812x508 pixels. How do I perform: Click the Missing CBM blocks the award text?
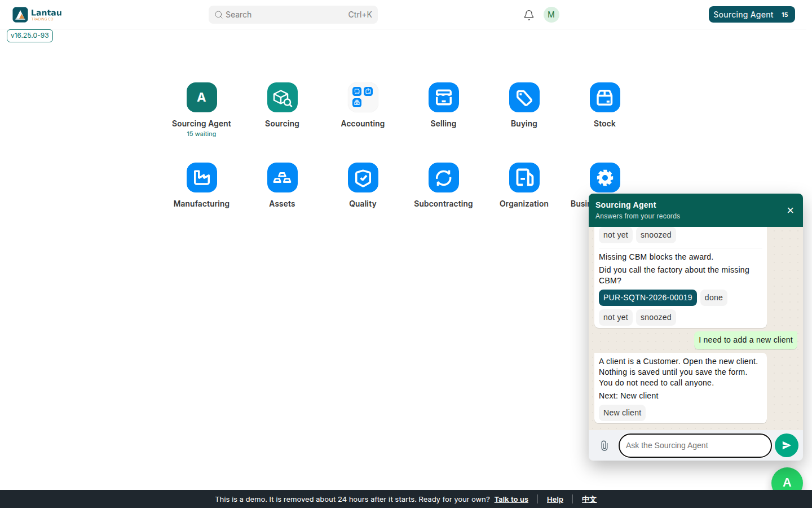656,257
